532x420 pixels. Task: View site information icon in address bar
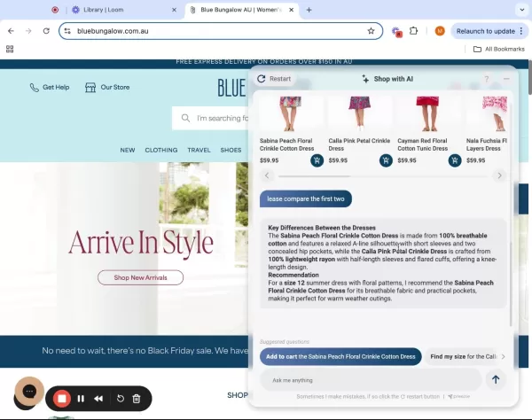point(67,31)
